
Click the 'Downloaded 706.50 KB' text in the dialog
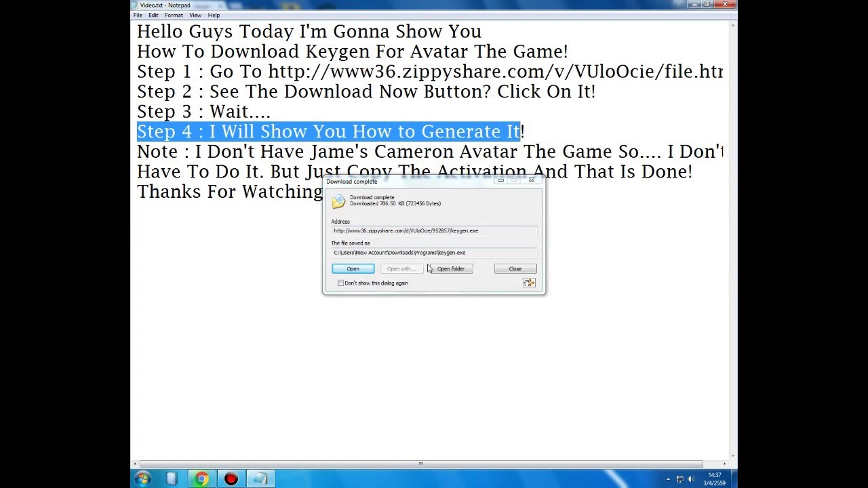(395, 203)
